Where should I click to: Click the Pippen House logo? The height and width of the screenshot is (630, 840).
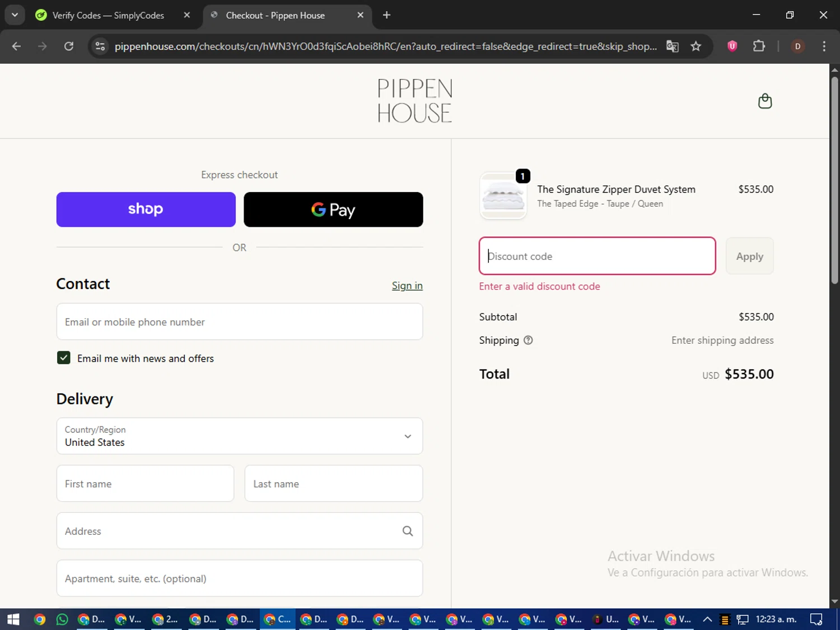tap(415, 101)
